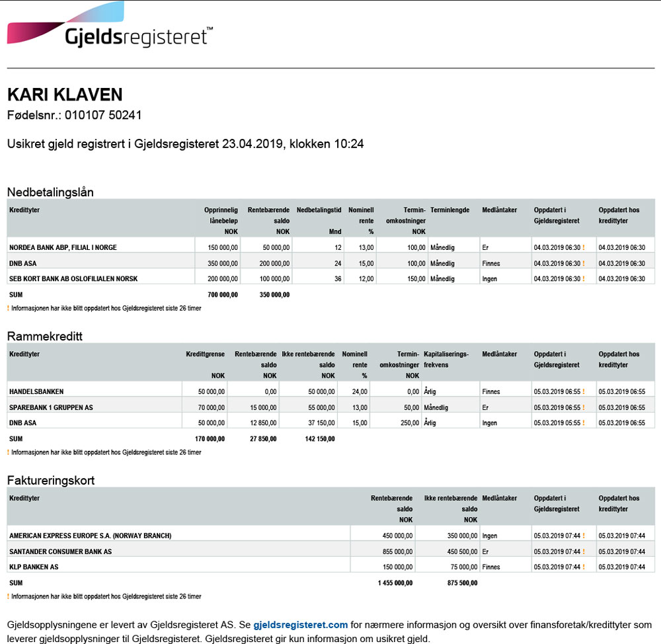Click creditor KLP BANKEN AS
This screenshot has height=644, width=661.
(x=34, y=567)
